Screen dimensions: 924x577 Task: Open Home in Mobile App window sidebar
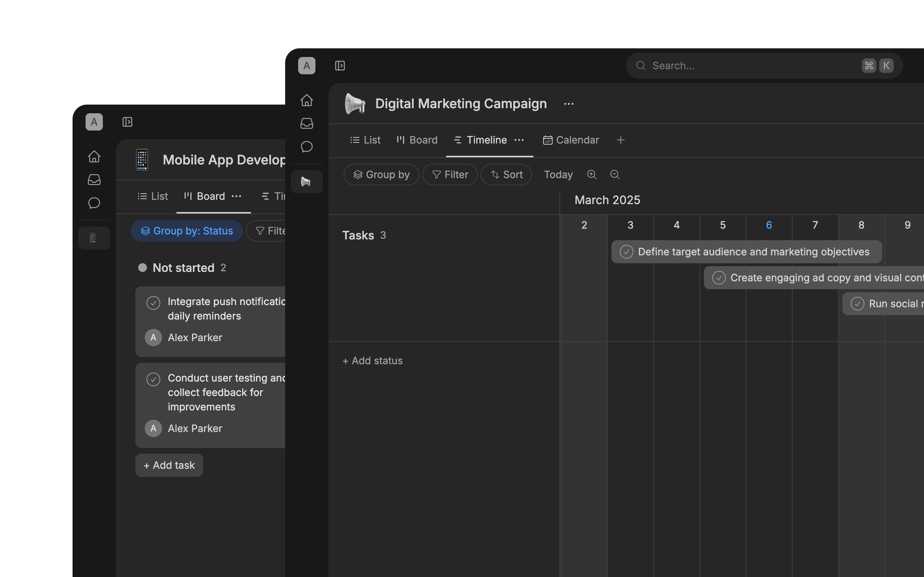click(94, 157)
